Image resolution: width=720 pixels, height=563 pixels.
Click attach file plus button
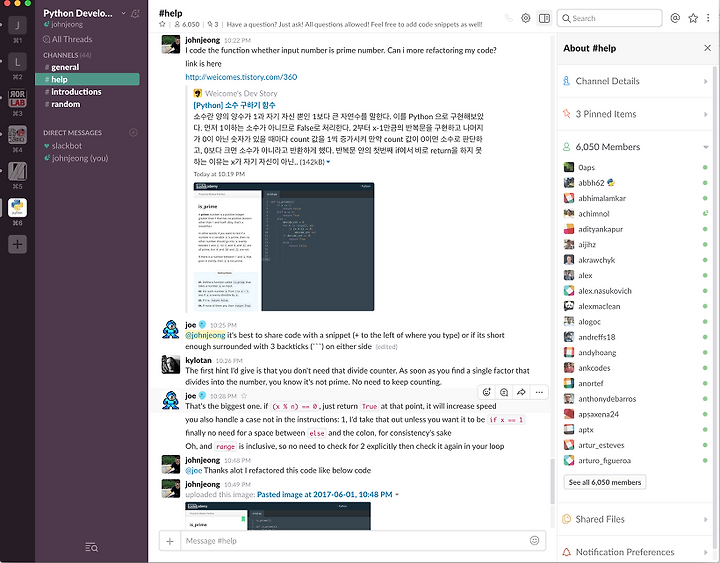tap(170, 541)
